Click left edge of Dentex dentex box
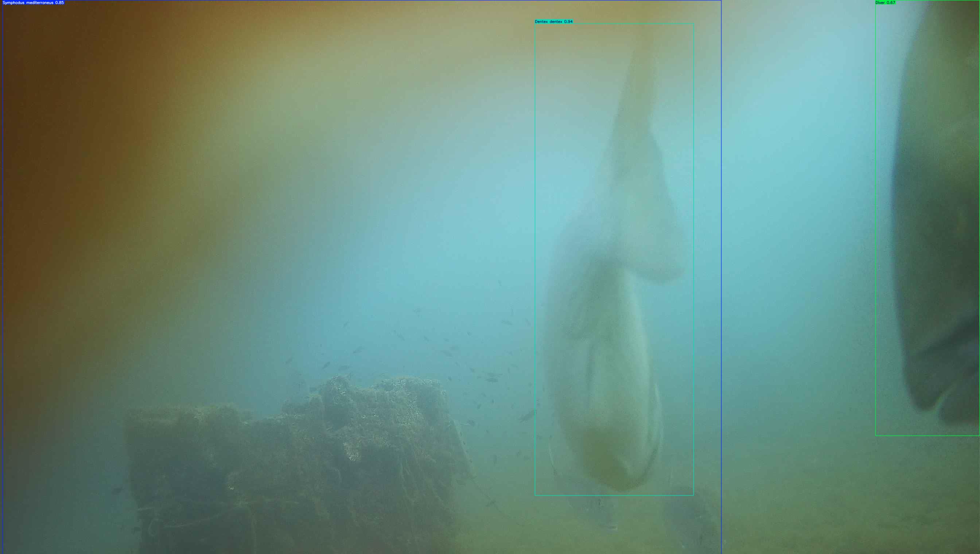The width and height of the screenshot is (980, 554). tap(535, 259)
